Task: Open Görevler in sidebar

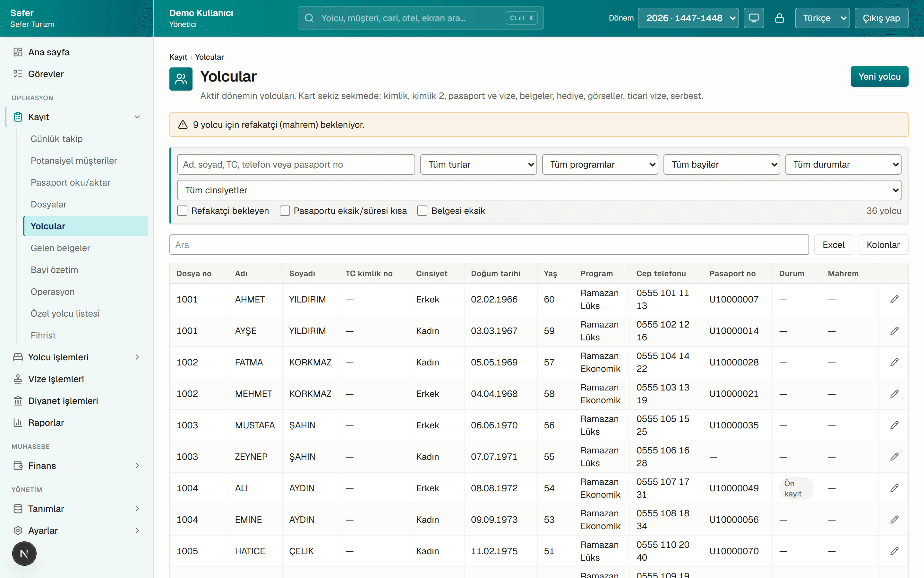Action: pos(77,74)
